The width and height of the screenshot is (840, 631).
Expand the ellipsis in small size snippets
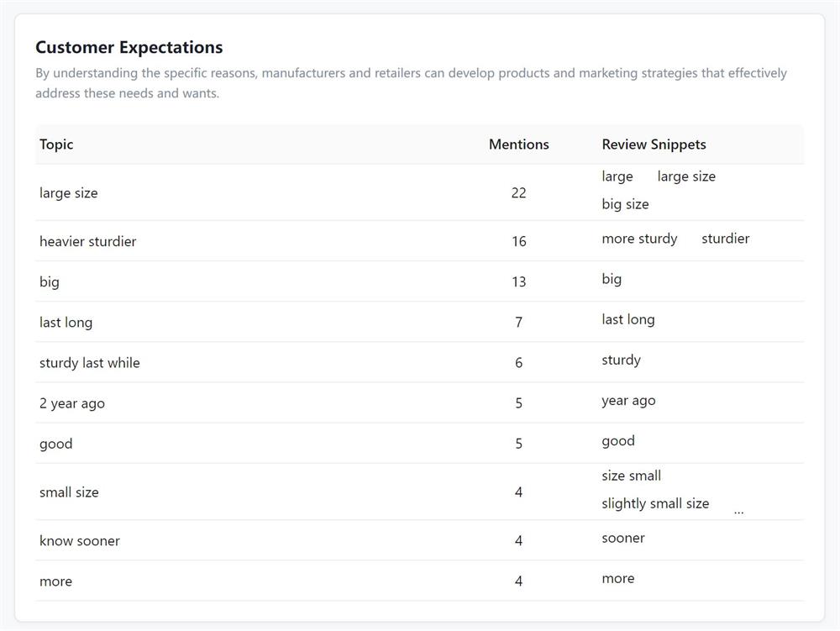pos(738,512)
